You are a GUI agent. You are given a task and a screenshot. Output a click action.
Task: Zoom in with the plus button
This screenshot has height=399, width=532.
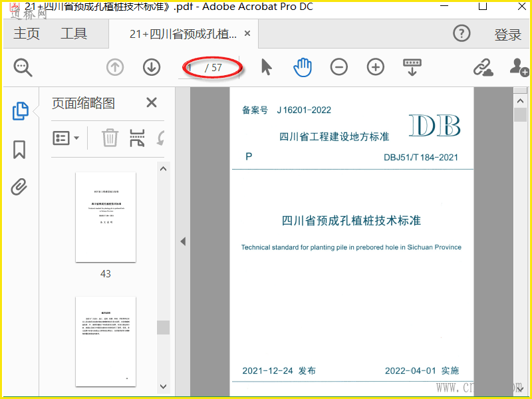point(376,67)
